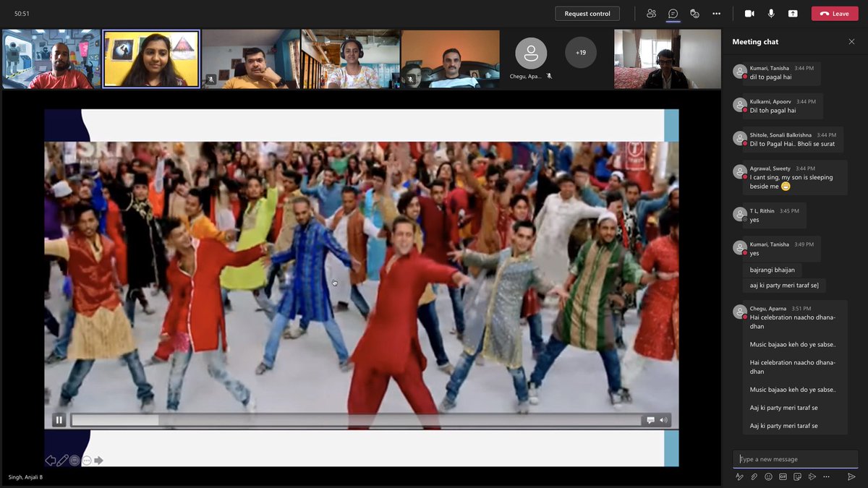
Task: Select the slideshow pen tool
Action: tap(62, 461)
